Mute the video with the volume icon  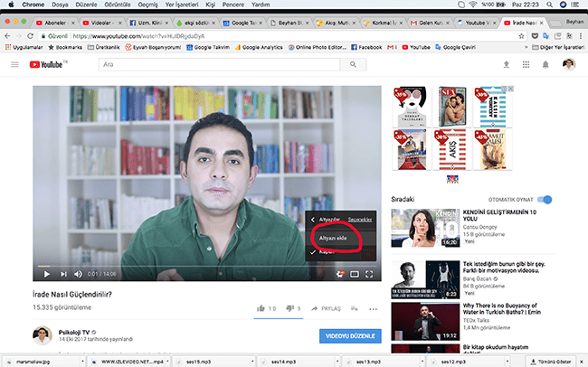pyautogui.click(x=79, y=274)
